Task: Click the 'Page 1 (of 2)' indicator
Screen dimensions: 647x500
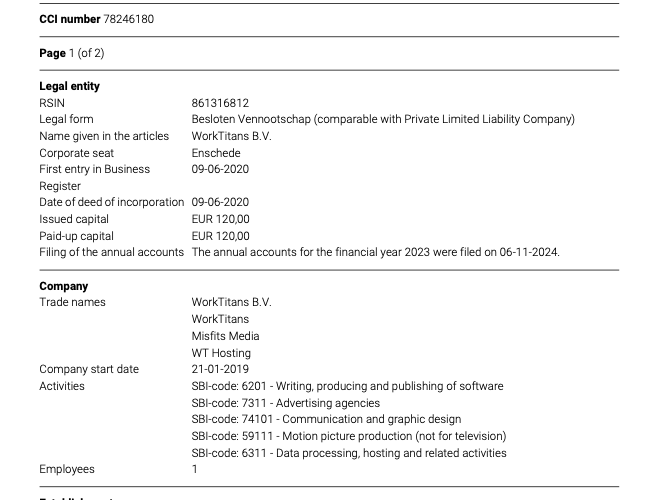Action: pyautogui.click(x=71, y=53)
